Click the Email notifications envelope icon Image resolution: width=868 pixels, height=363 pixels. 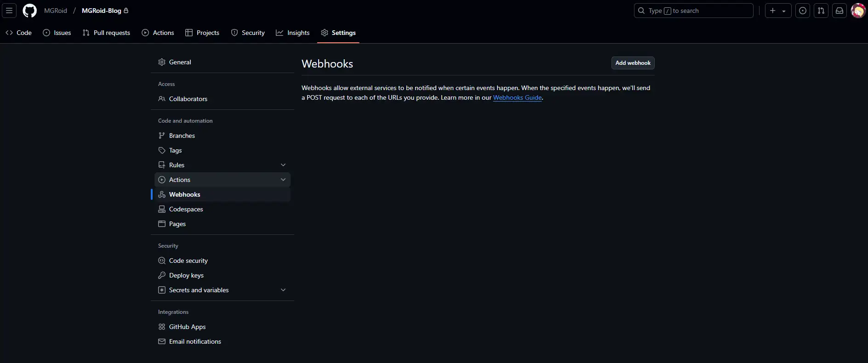pyautogui.click(x=162, y=341)
